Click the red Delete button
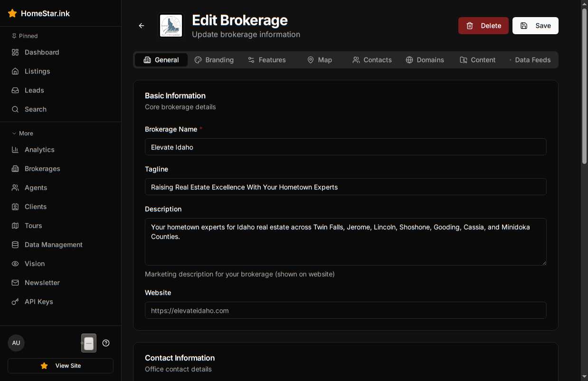 tap(483, 26)
